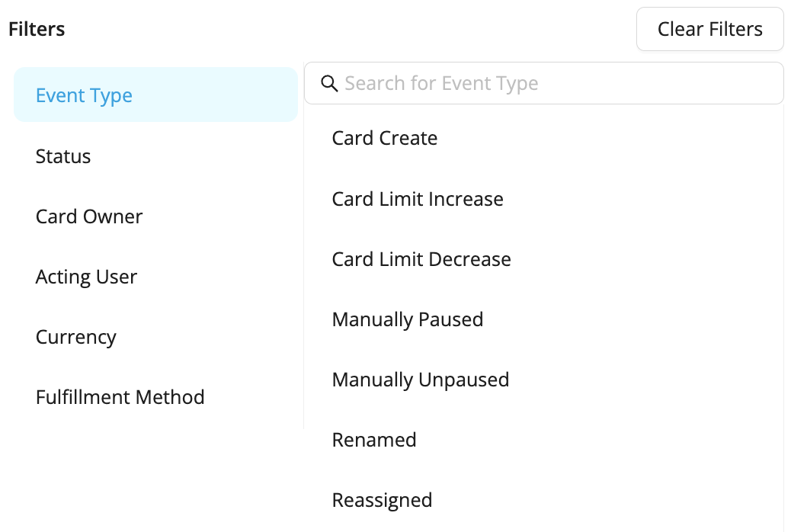Open the Acting User filter category
Screen dimensions: 791x532
[x=156, y=277]
